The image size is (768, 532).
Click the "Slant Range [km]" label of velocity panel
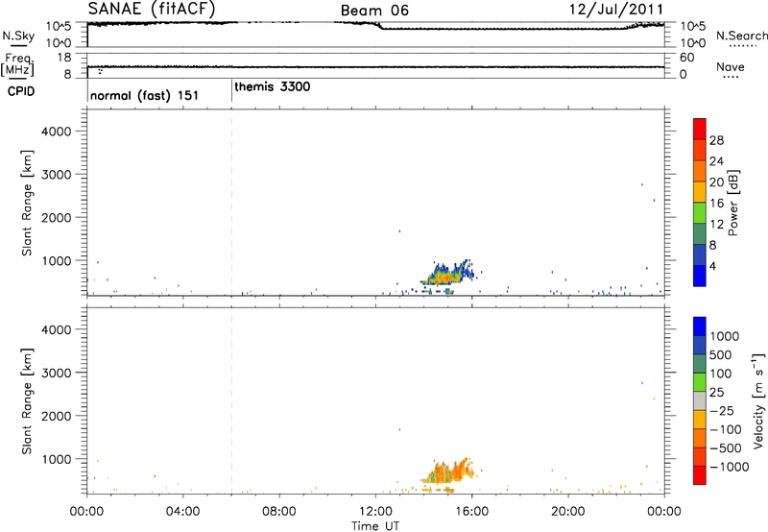pos(27,401)
